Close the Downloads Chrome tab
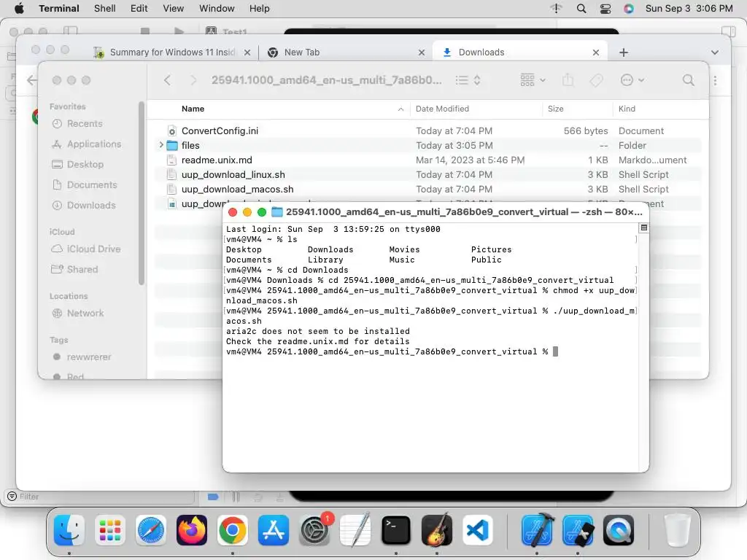 596,52
